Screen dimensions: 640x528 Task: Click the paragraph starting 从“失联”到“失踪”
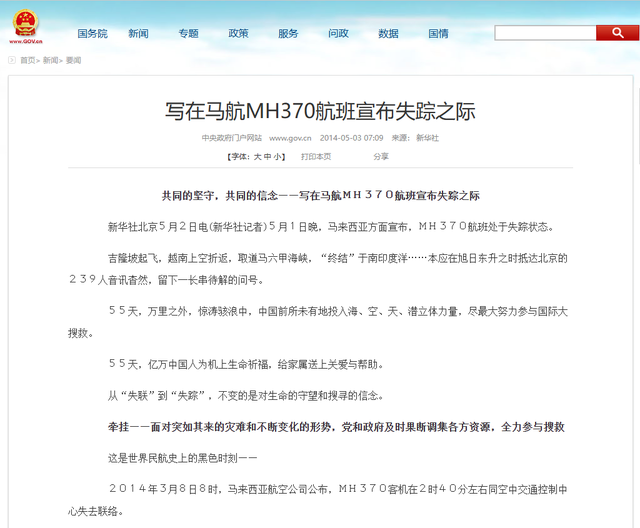246,395
